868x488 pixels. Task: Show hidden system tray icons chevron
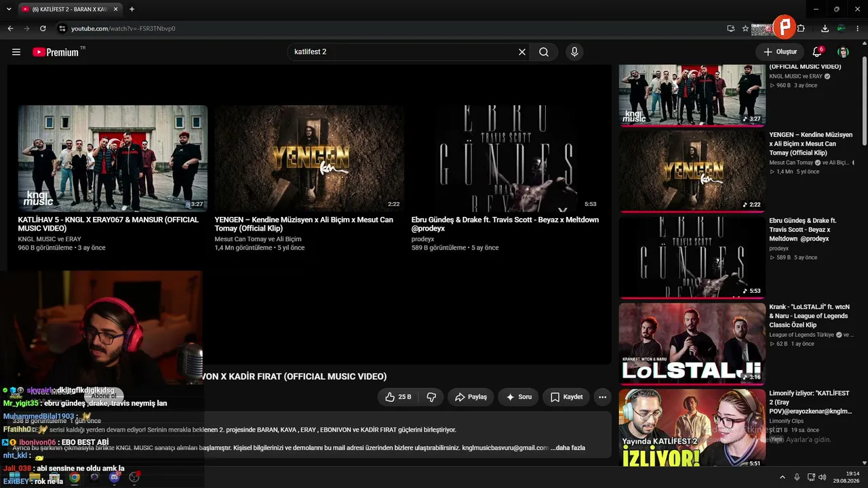tap(783, 477)
